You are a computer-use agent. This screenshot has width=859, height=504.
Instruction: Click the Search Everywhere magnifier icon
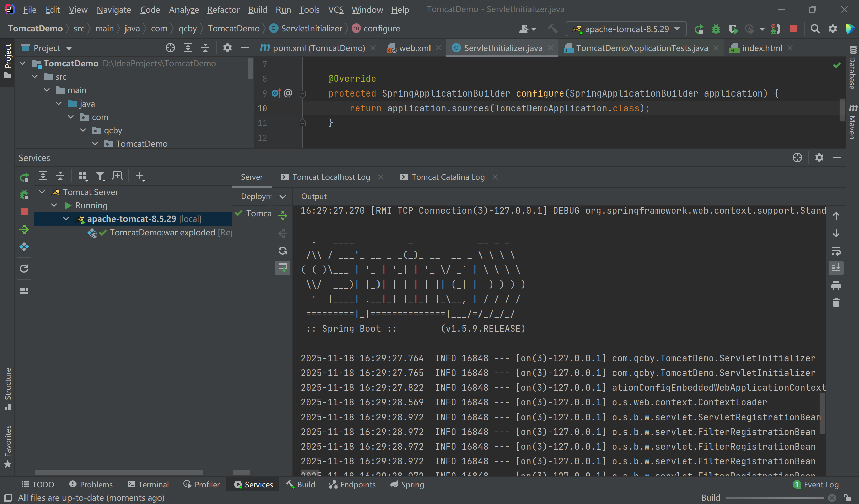click(x=815, y=29)
